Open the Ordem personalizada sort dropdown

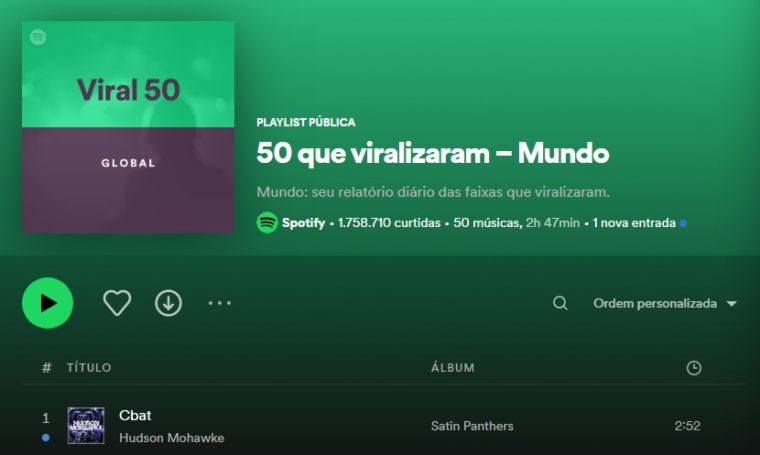(665, 303)
